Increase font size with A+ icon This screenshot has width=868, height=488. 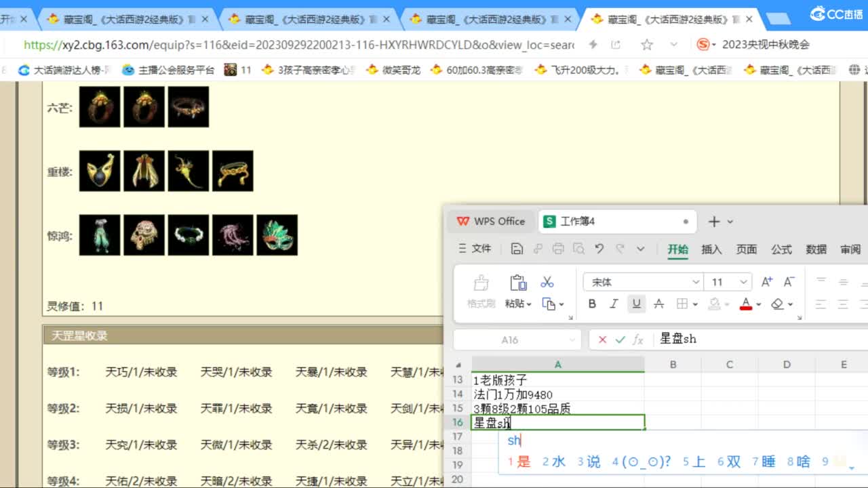(767, 282)
